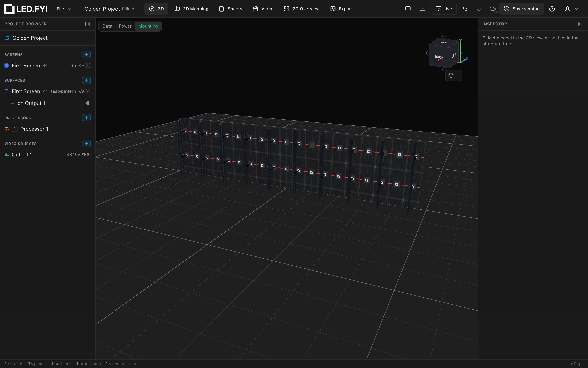Collapse the Inspector panel icon
The width and height of the screenshot is (588, 368).
point(580,24)
